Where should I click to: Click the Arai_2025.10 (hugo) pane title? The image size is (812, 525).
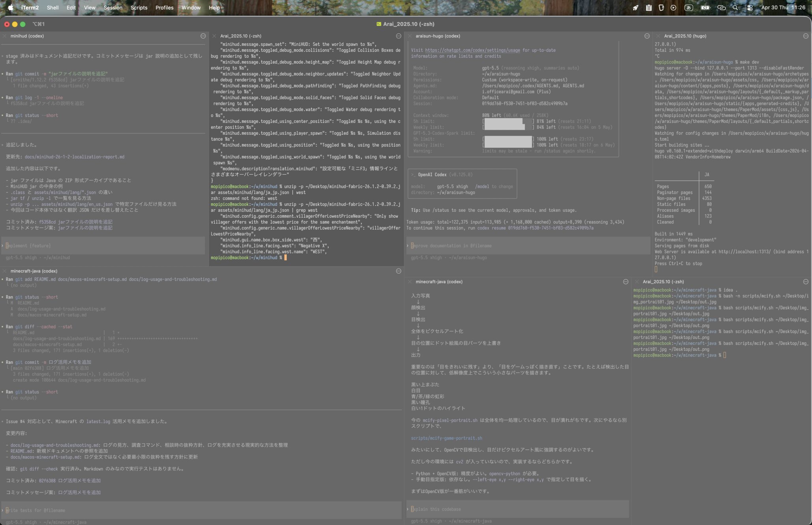tap(685, 36)
